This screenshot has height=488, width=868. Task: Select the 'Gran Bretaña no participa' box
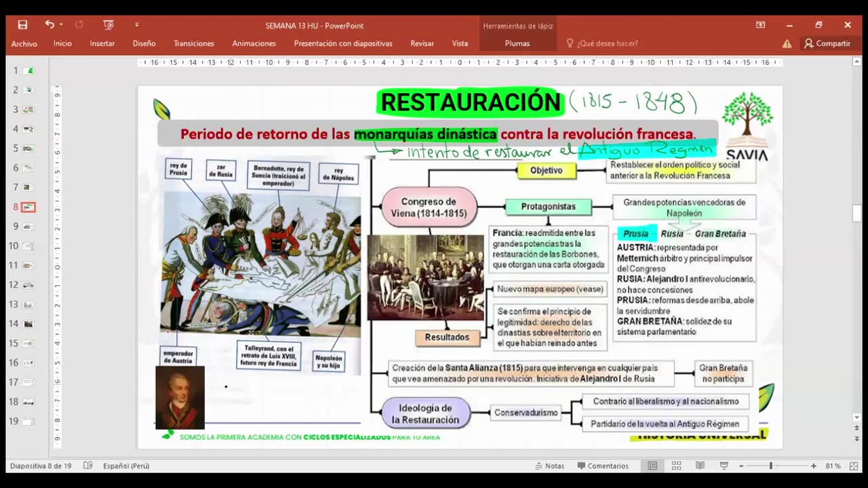[x=723, y=373]
